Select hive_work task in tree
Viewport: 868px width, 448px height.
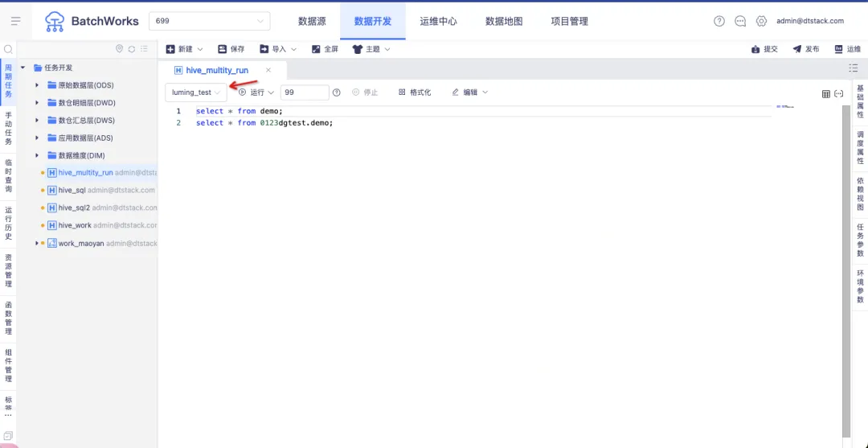coord(75,225)
